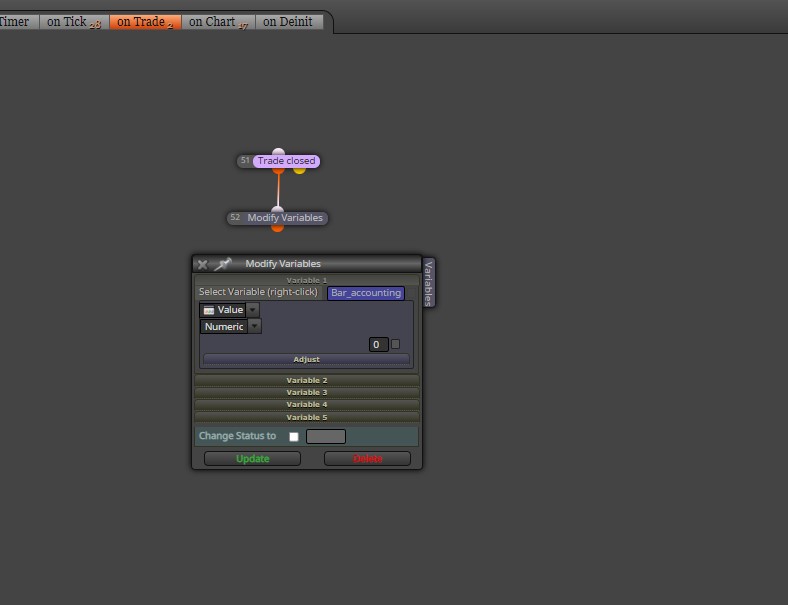Expand the Variable 2 section
788x605 pixels.
307,380
